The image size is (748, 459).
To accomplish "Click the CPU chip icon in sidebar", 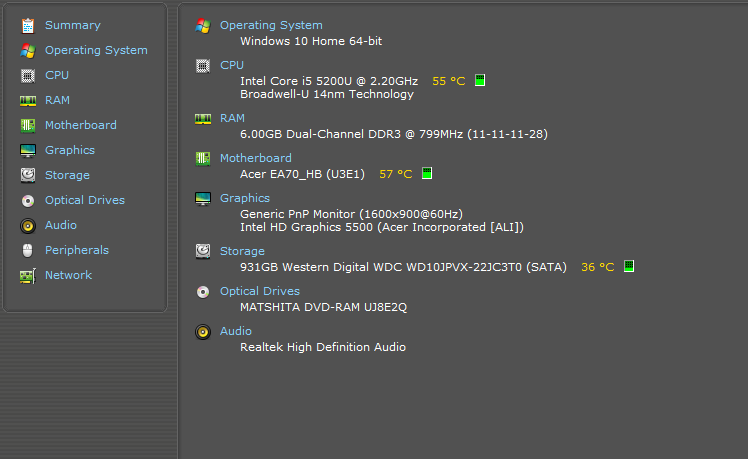I will point(27,75).
